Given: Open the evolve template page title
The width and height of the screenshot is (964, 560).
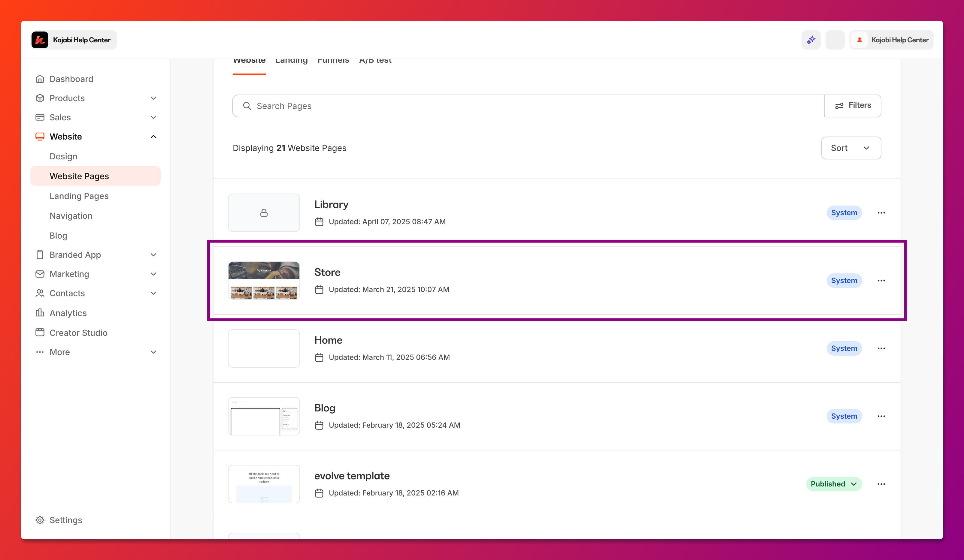Looking at the screenshot, I should (352, 476).
